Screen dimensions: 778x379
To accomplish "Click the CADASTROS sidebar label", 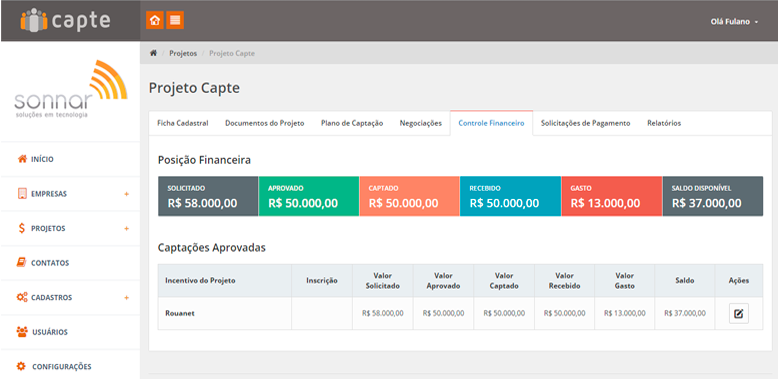I will pyautogui.click(x=52, y=298).
